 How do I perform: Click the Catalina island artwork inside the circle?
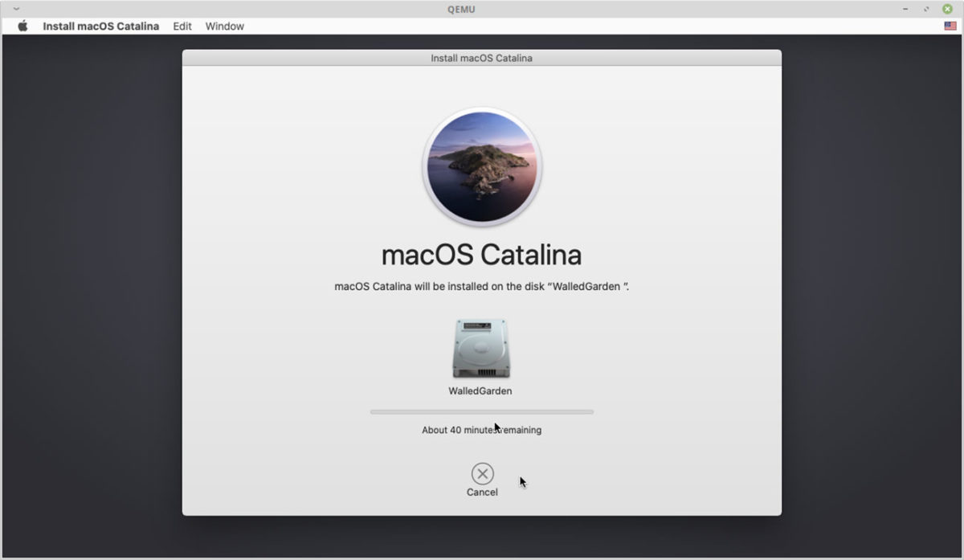tap(481, 166)
